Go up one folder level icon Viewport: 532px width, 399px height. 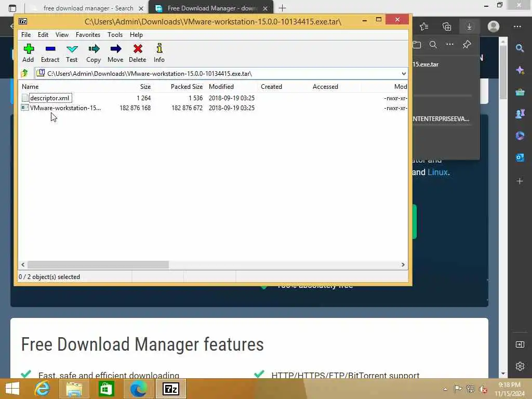[24, 73]
